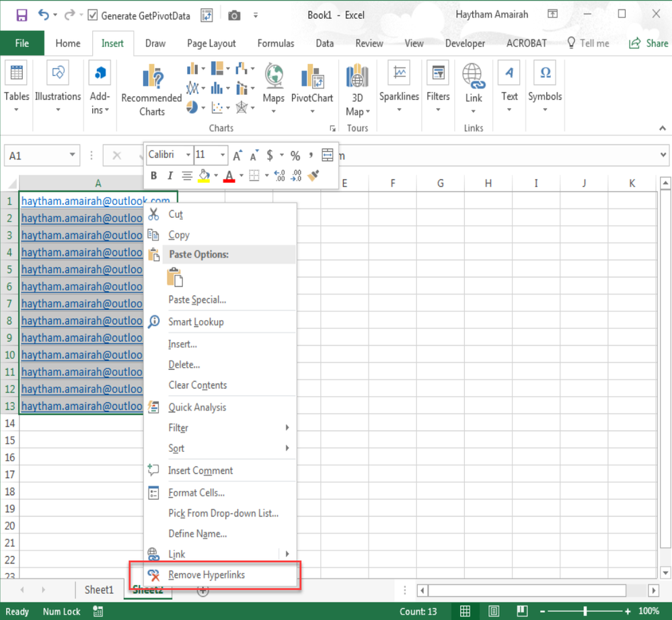Image resolution: width=672 pixels, height=620 pixels.
Task: Click Tell me search box
Action: (x=588, y=43)
